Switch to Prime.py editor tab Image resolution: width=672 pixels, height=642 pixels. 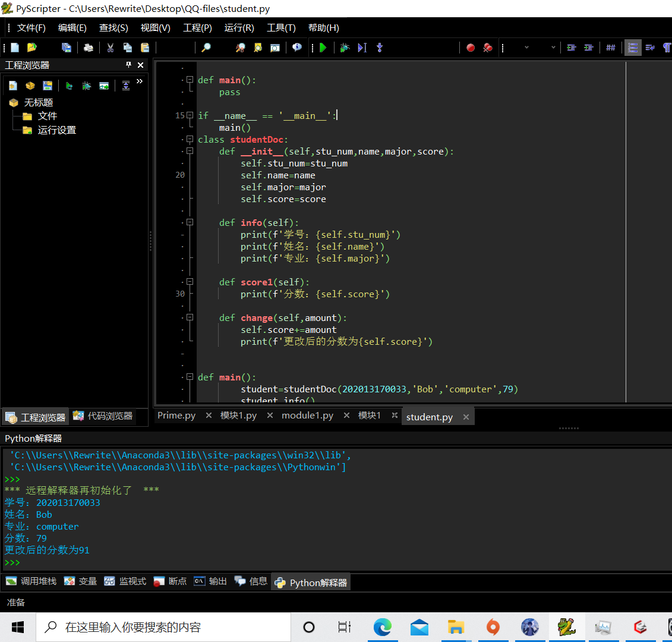[176, 416]
